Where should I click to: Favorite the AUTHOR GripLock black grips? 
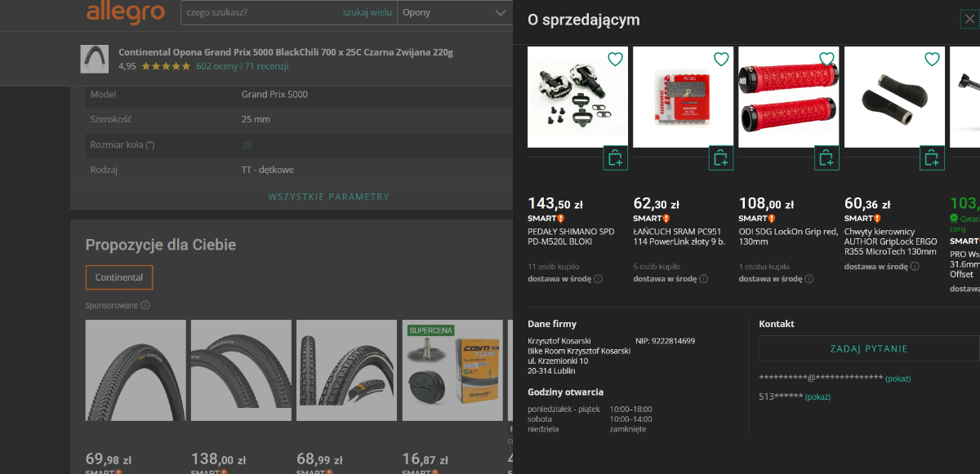point(932,59)
